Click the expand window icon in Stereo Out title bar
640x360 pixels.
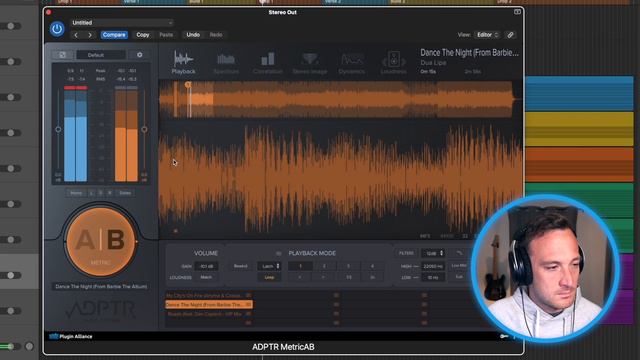point(517,12)
